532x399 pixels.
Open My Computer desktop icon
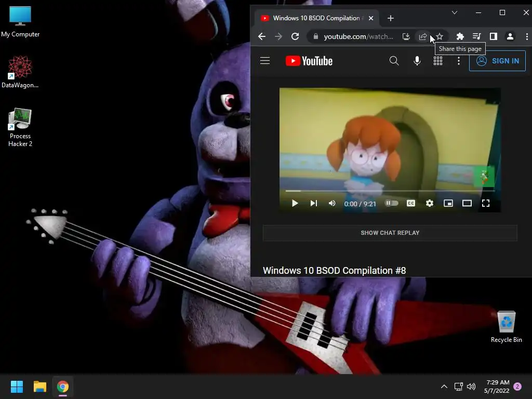click(20, 21)
